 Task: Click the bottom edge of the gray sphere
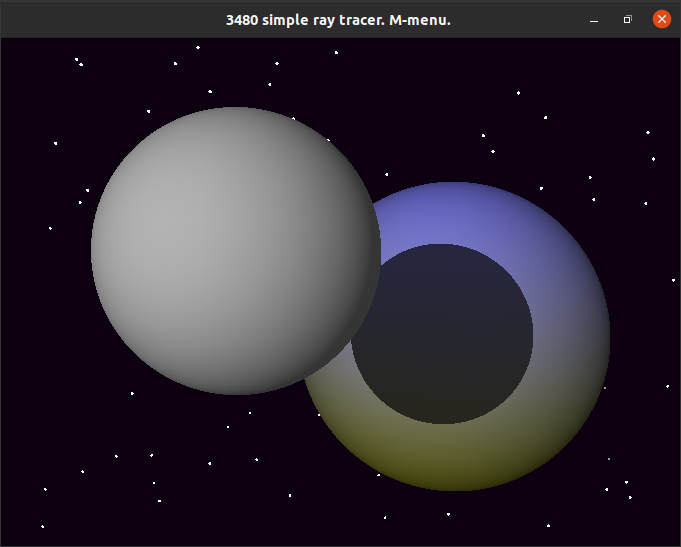(x=236, y=388)
